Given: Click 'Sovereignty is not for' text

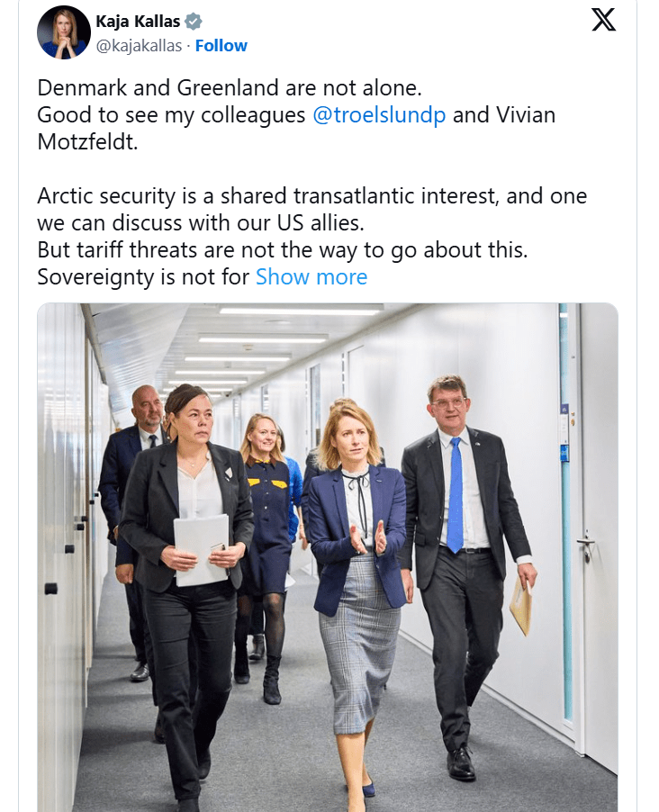Looking at the screenshot, I should click(x=143, y=276).
